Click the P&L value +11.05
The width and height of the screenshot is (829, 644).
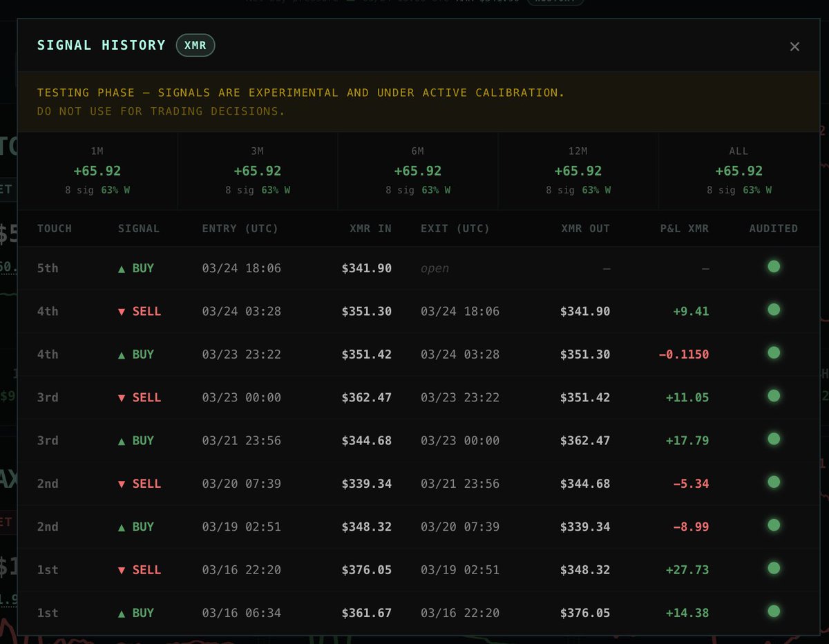(x=687, y=397)
